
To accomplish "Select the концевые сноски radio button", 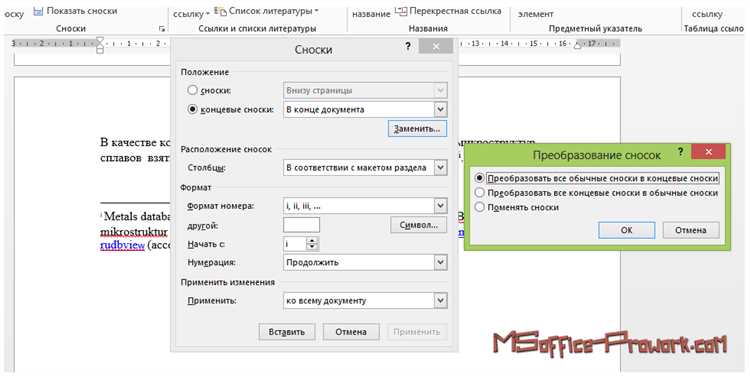I will tap(192, 109).
